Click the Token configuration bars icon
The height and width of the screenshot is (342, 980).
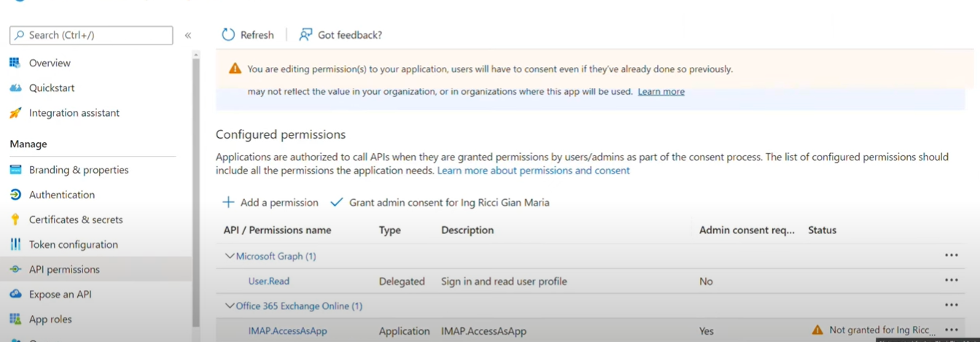(15, 244)
